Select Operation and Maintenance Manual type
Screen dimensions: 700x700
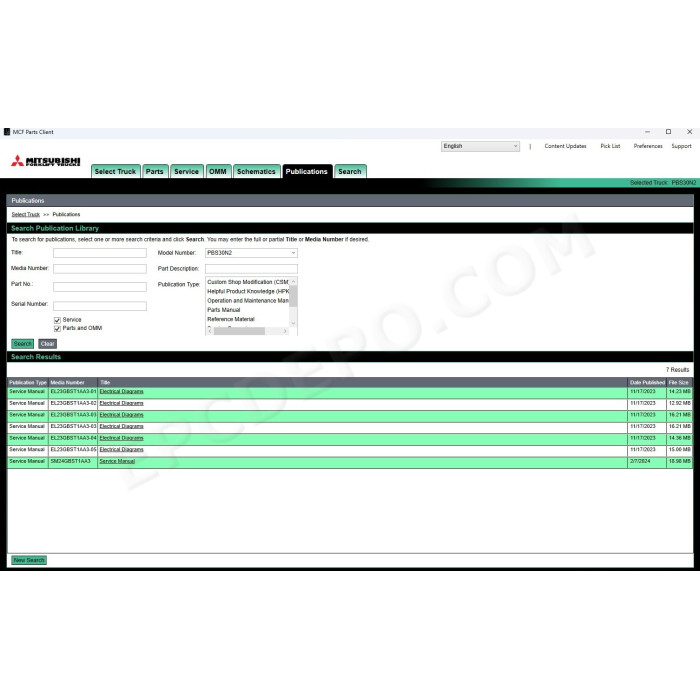[248, 301]
